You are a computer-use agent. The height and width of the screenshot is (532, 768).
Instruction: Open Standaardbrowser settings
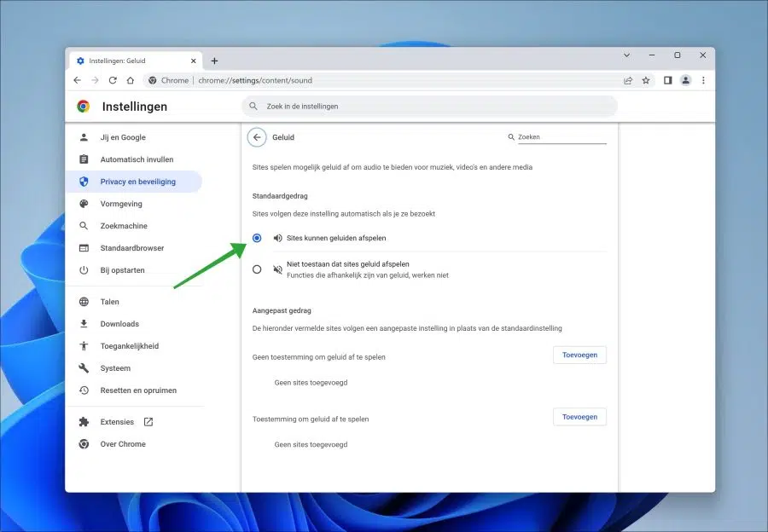click(134, 248)
